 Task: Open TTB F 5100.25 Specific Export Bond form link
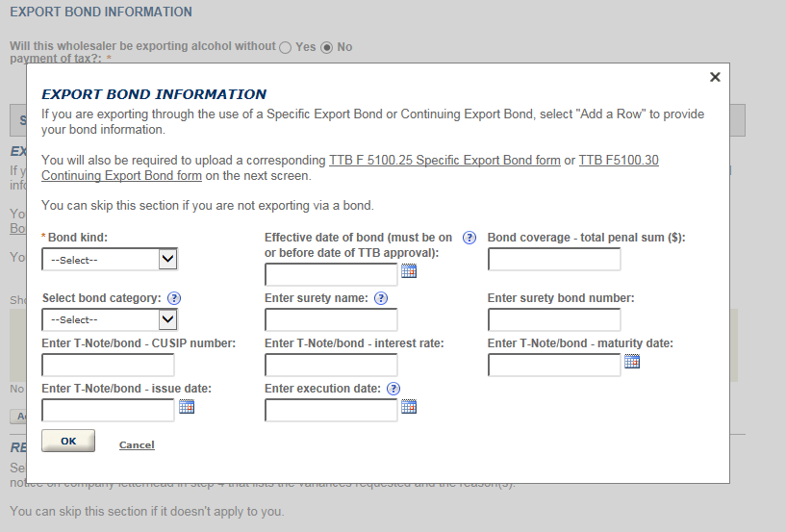[444, 161]
